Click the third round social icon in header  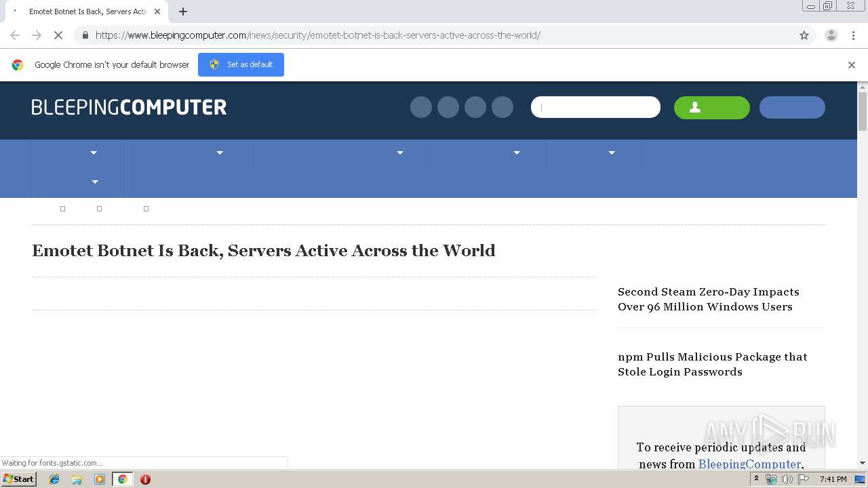coord(475,107)
